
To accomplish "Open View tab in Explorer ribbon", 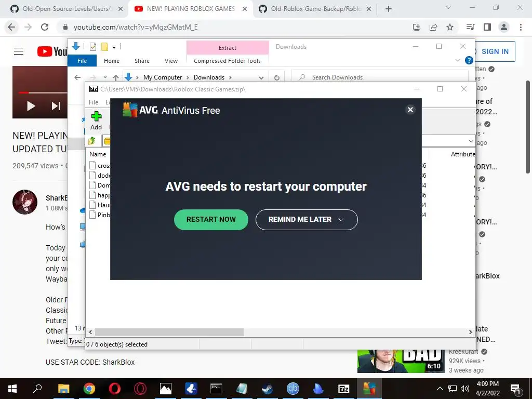I will tap(171, 61).
